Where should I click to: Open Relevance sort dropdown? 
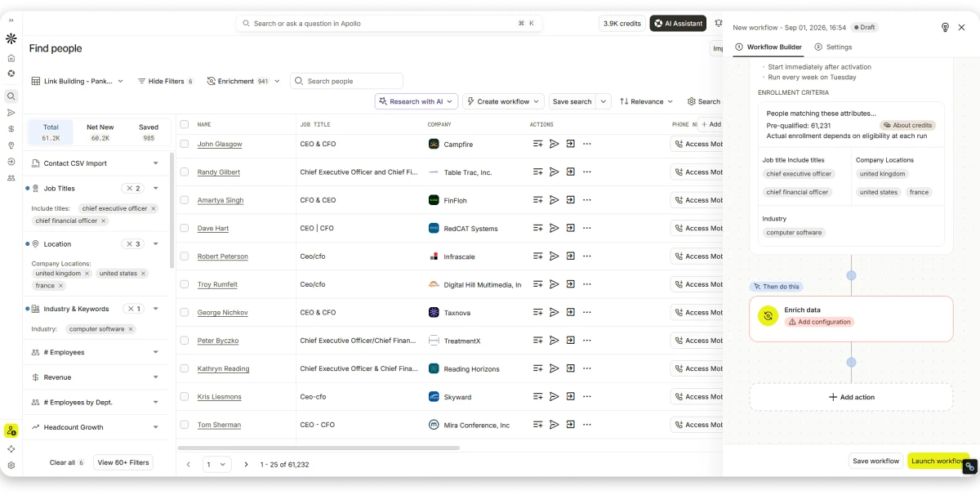click(x=647, y=101)
